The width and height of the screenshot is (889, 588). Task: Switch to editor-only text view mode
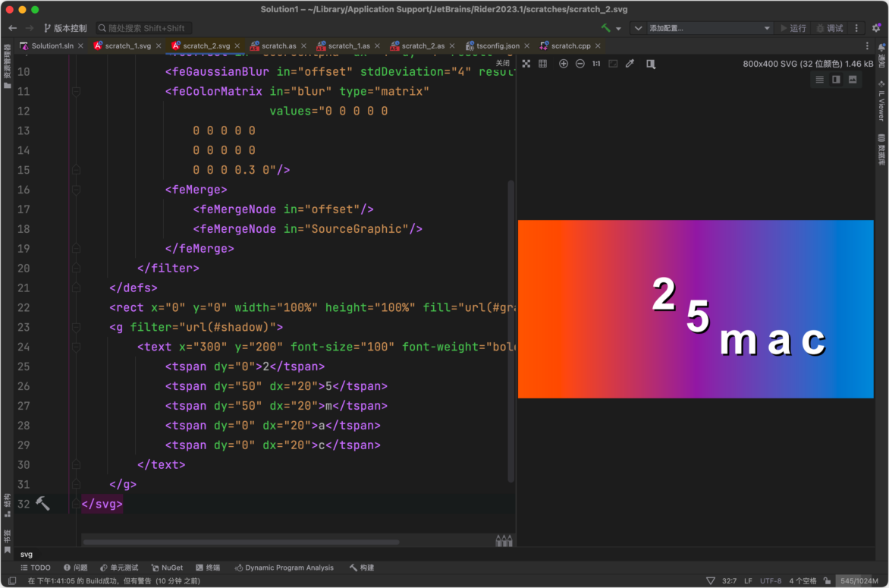point(819,80)
